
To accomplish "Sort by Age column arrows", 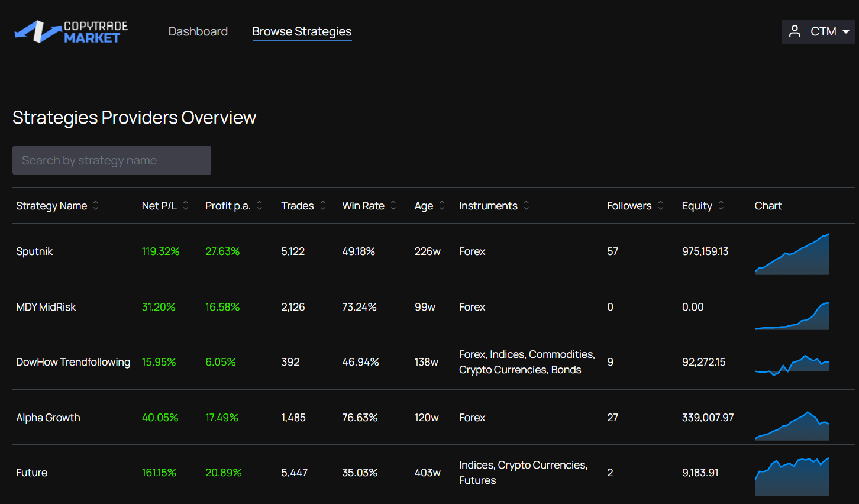I will coord(442,205).
